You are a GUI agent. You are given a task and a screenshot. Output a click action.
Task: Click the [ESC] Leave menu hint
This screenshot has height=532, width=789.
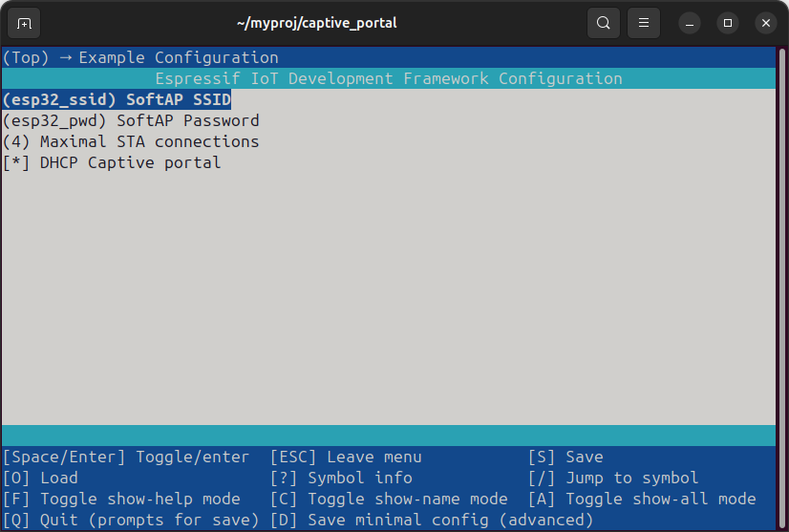point(346,457)
